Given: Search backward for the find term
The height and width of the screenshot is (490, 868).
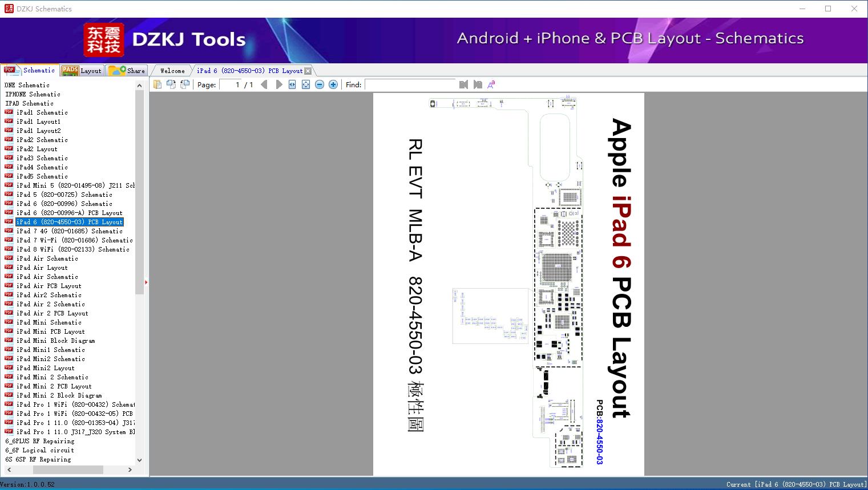Looking at the screenshot, I should pos(463,84).
